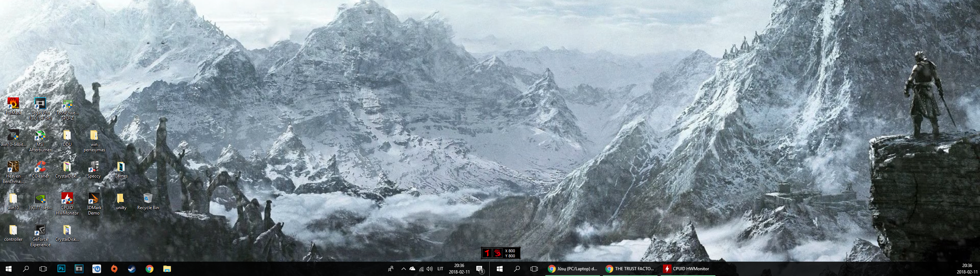Select the CrystalDisk icon beside Speccy
This screenshot has height=276, width=980.
[x=67, y=170]
